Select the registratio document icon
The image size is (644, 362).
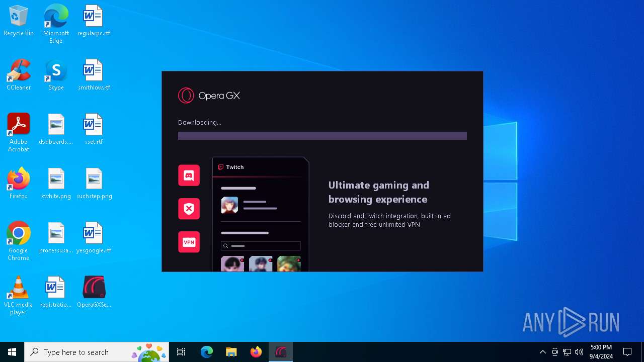point(56,293)
